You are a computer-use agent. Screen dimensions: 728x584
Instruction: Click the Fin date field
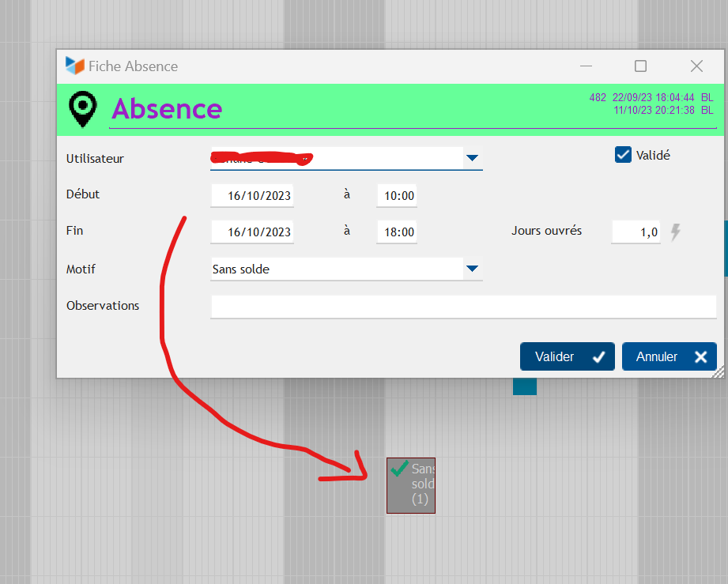pos(252,232)
